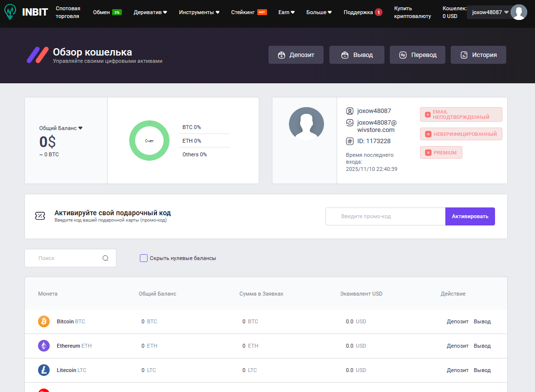The height and width of the screenshot is (392, 535).
Task: Open the Спотовая торговля menu item
Action: (x=68, y=12)
